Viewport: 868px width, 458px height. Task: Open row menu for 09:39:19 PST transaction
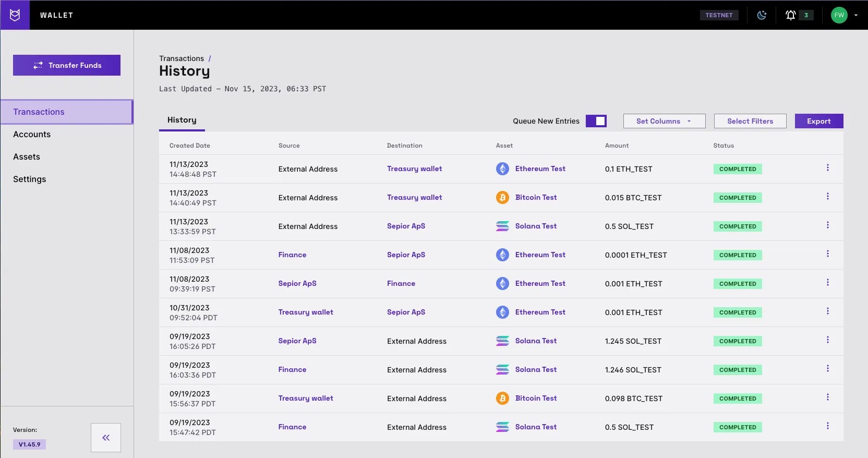[827, 282]
